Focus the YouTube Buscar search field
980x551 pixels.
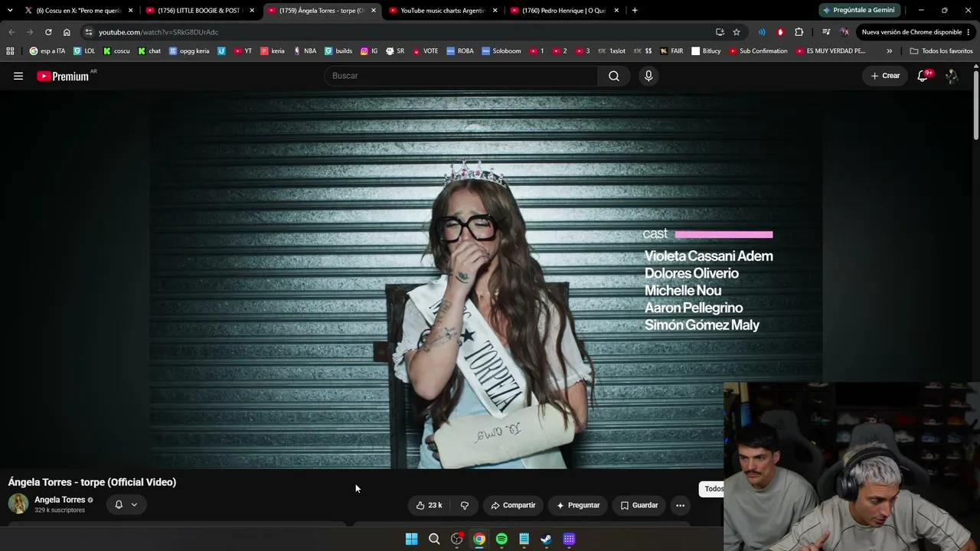[462, 76]
